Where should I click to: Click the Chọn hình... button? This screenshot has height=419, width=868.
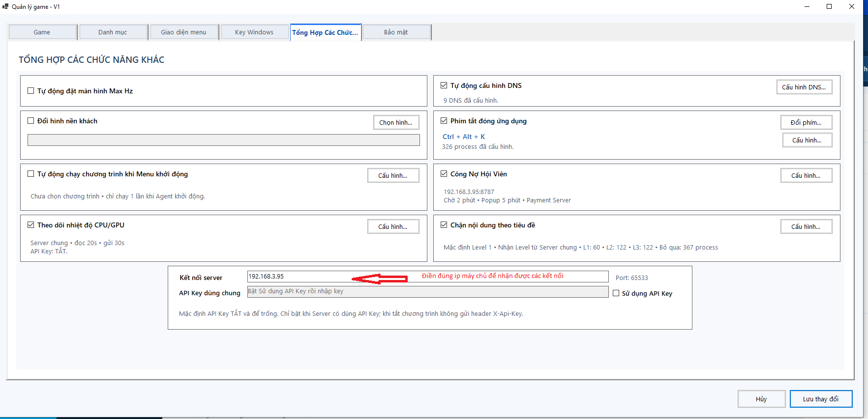pyautogui.click(x=396, y=122)
